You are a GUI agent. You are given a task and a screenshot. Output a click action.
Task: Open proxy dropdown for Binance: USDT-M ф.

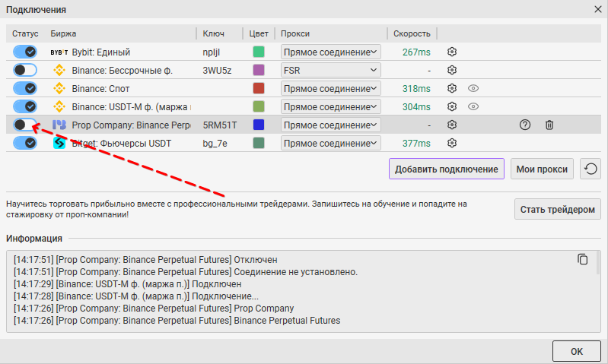point(331,106)
